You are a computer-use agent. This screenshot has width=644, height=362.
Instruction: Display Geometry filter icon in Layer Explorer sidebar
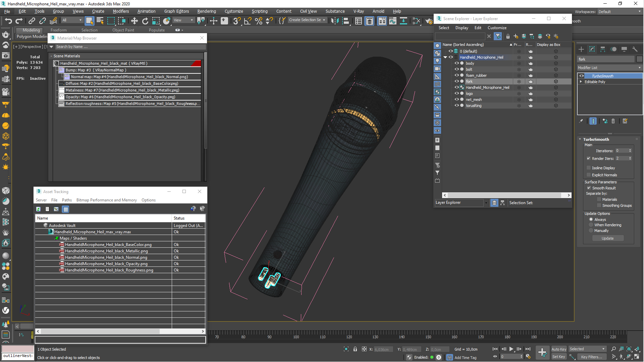[x=437, y=46]
